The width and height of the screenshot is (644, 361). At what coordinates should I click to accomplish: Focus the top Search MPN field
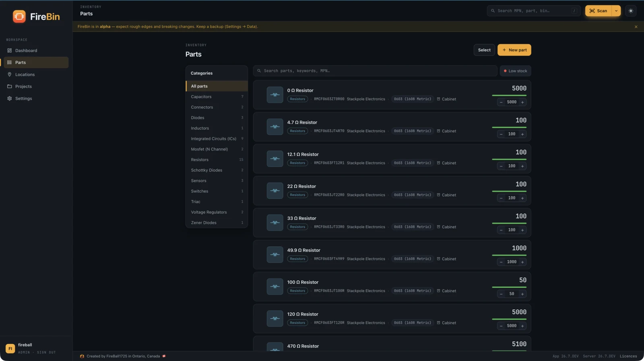[x=534, y=11]
